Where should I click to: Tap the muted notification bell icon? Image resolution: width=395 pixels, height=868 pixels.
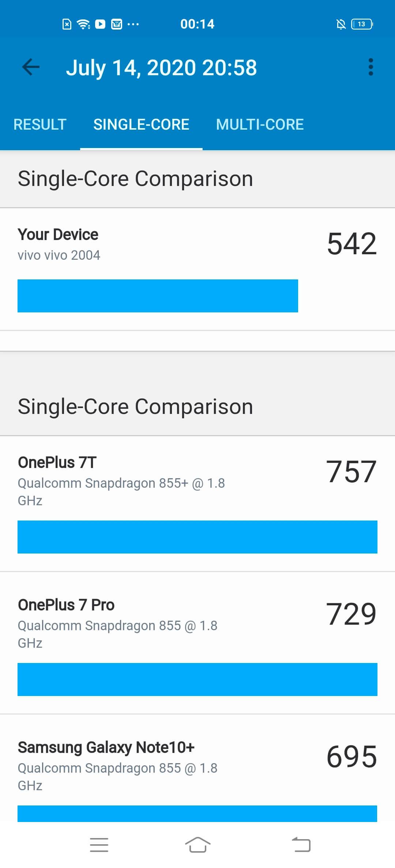[341, 24]
